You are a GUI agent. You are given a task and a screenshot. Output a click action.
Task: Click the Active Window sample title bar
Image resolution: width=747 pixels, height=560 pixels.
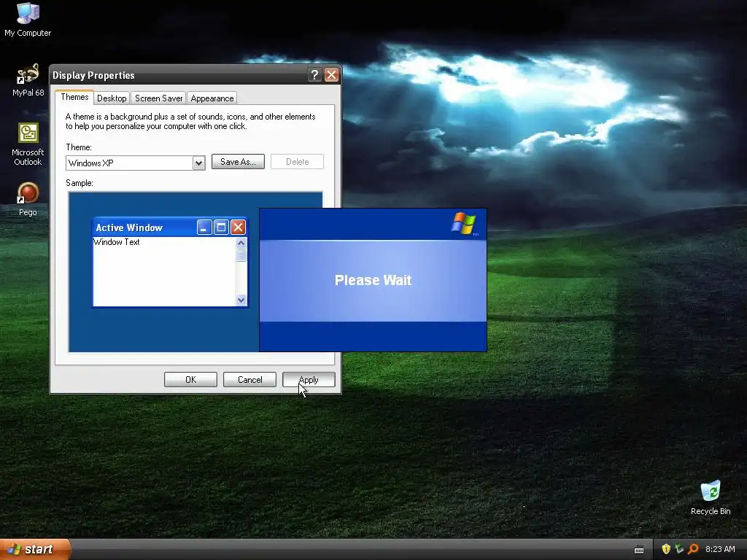point(169,227)
